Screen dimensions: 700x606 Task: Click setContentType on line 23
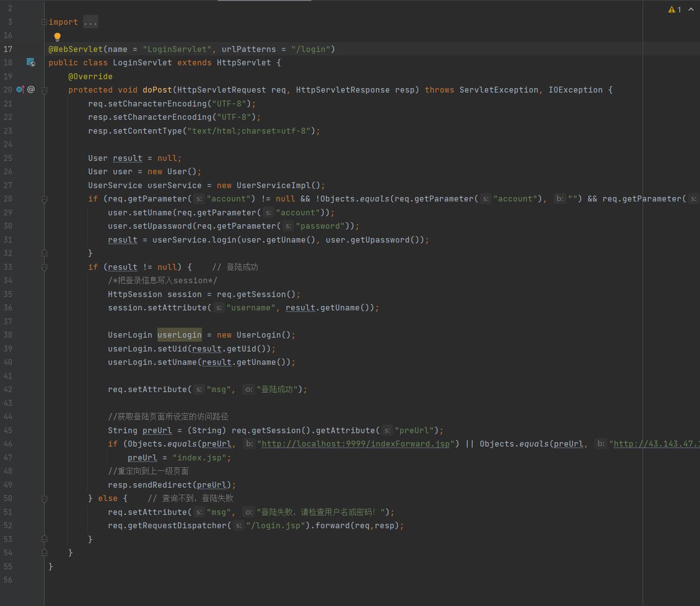tap(148, 131)
